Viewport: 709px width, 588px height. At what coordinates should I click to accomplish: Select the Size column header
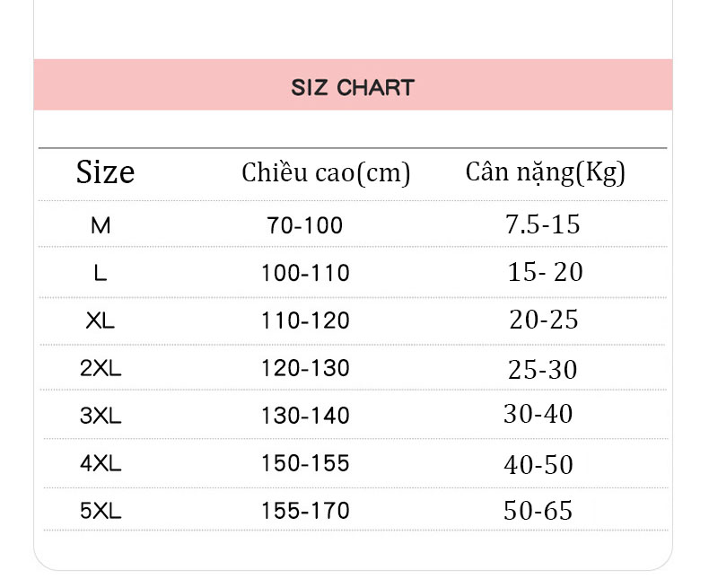tap(105, 172)
